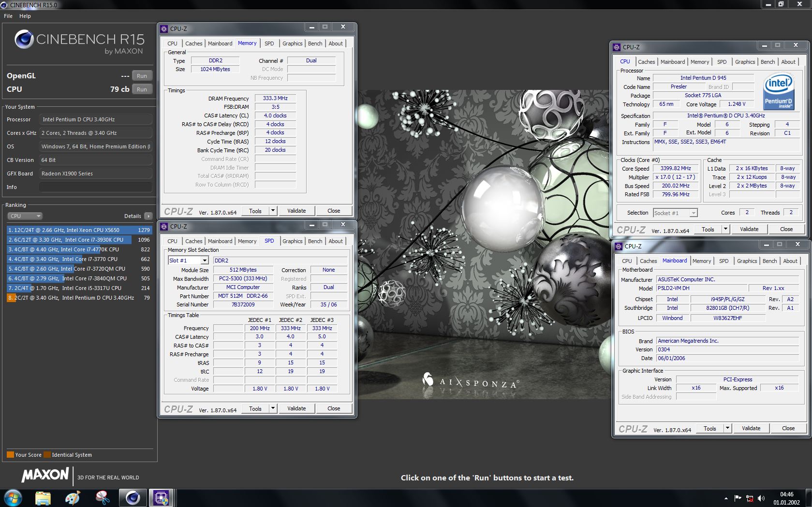
Task: Click CPU-Z Memory window title icon
Action: click(x=164, y=29)
